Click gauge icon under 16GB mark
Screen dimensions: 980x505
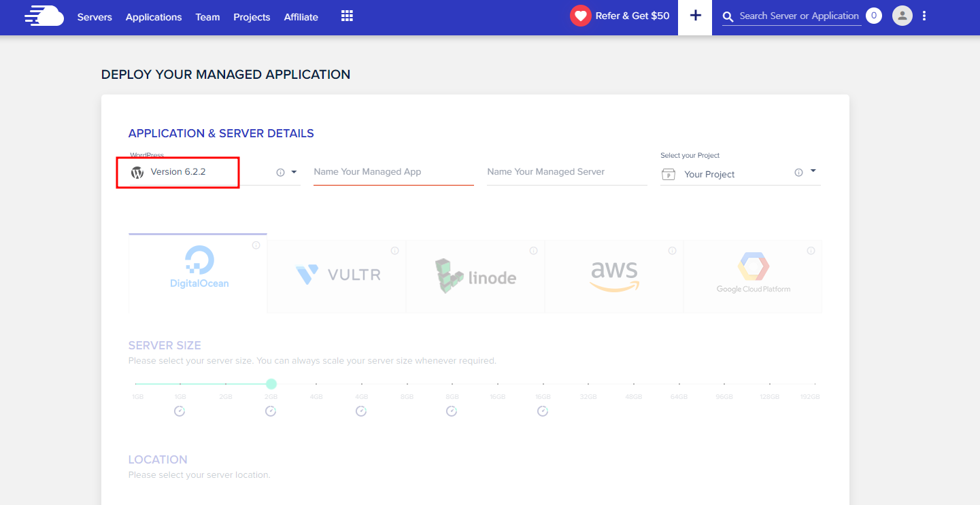[543, 411]
